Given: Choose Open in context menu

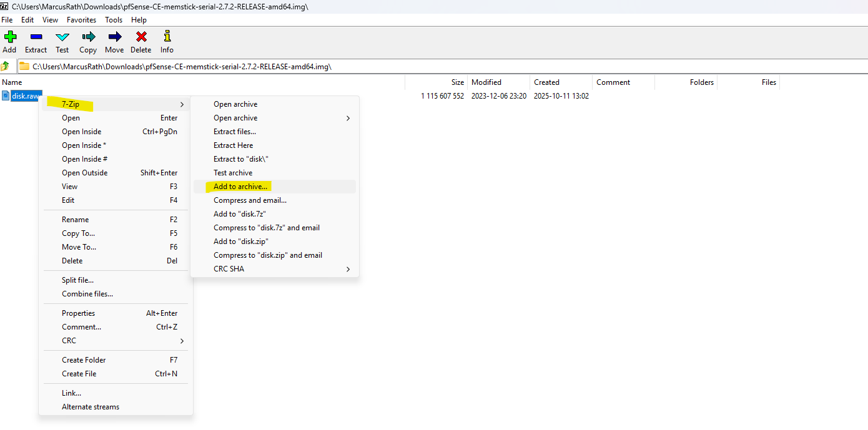Looking at the screenshot, I should coord(116,118).
